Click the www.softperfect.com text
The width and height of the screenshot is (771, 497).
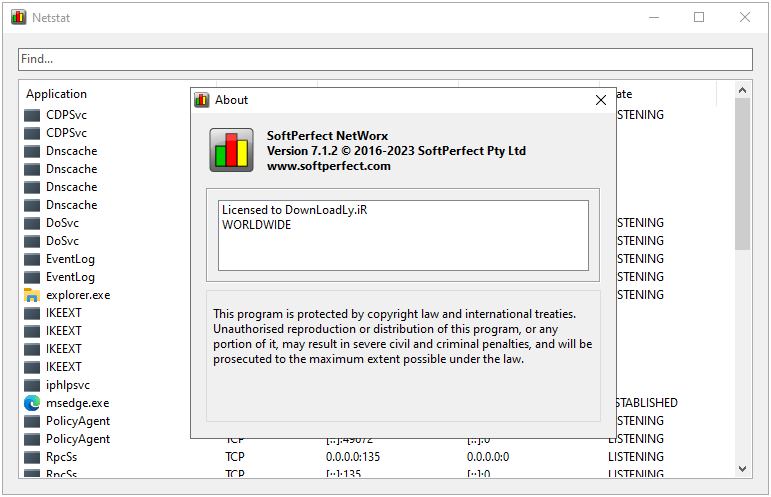[328, 166]
